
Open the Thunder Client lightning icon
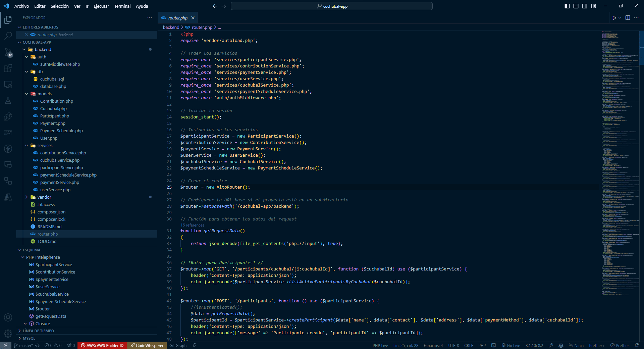pyautogui.click(x=8, y=149)
